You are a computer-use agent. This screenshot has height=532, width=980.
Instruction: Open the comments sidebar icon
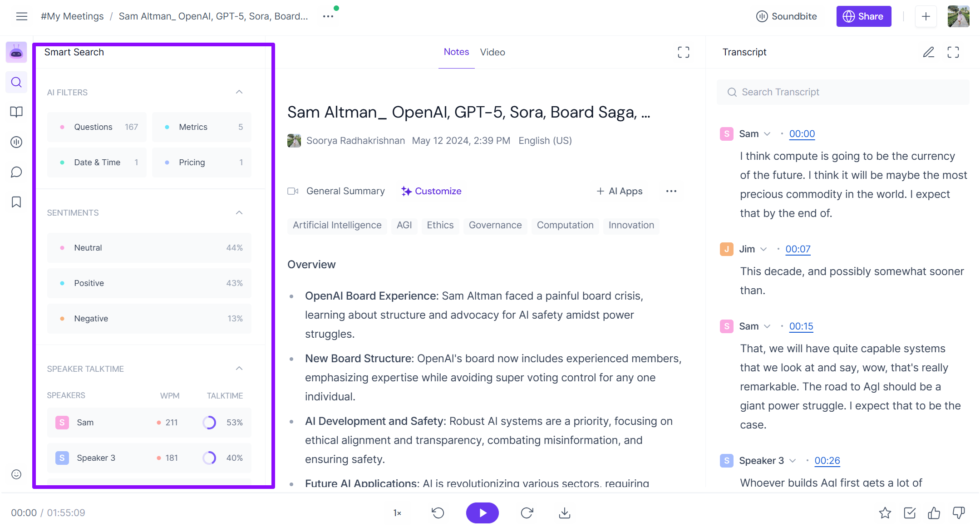tap(16, 172)
